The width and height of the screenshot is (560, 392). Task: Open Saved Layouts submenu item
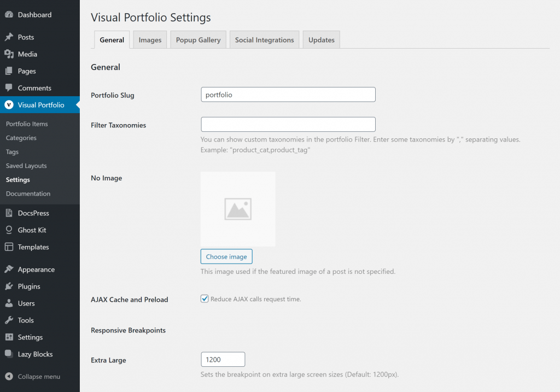[26, 166]
